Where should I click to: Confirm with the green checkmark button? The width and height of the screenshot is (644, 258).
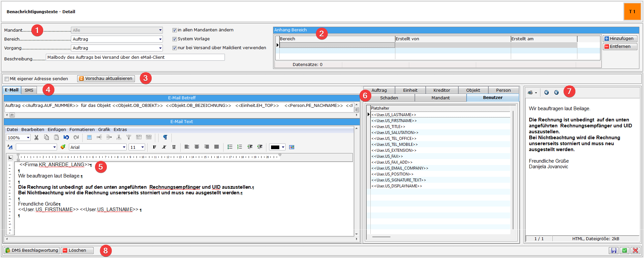tap(625, 251)
